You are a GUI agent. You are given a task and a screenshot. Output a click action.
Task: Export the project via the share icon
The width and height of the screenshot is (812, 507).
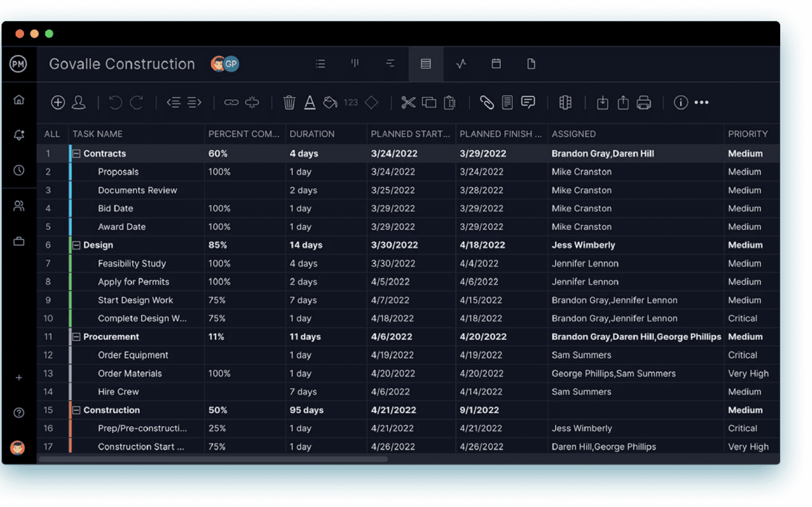(x=623, y=103)
